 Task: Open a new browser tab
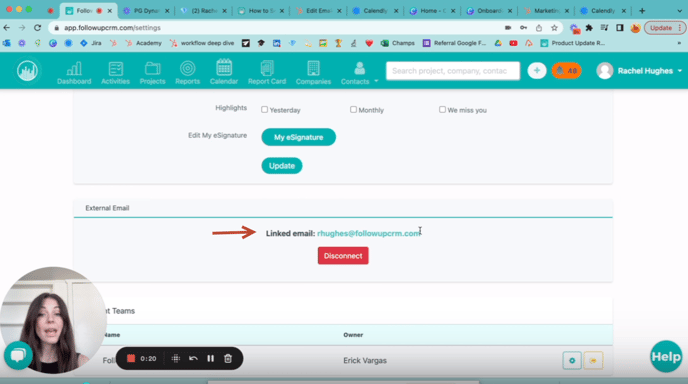(642, 11)
